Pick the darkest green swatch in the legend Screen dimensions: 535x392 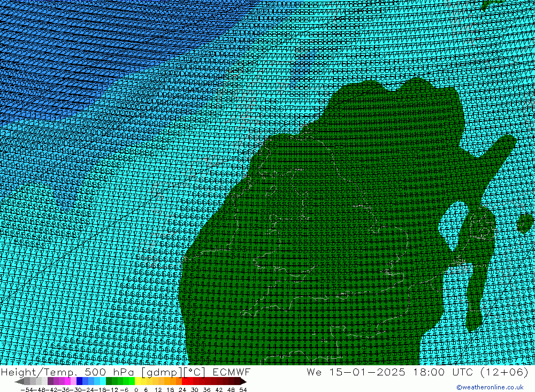pos(109,381)
